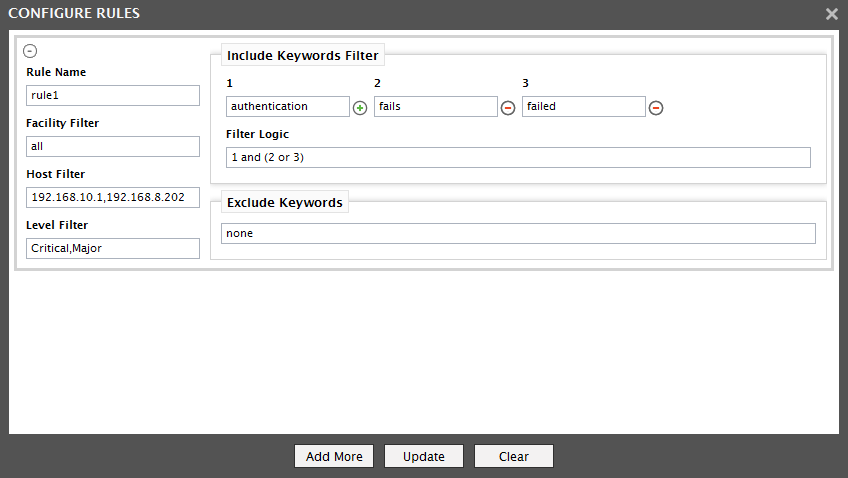The image size is (848, 478).
Task: Click the Exclude Keywords field showing 'none'
Action: 518,234
